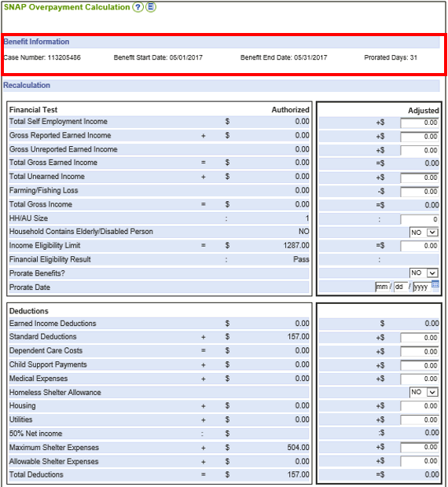Image resolution: width=448 pixels, height=487 pixels.
Task: Open the Homeless Shelter Allowance dropdown
Action: (424, 392)
